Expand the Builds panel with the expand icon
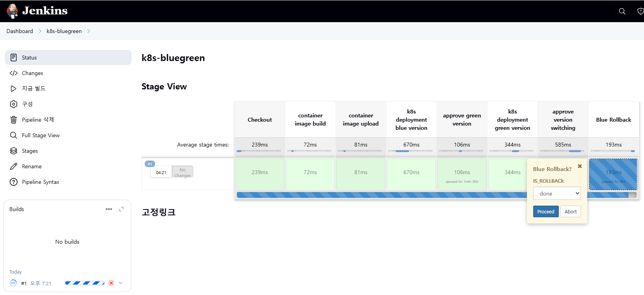The height and width of the screenshot is (295, 644). pos(121,209)
